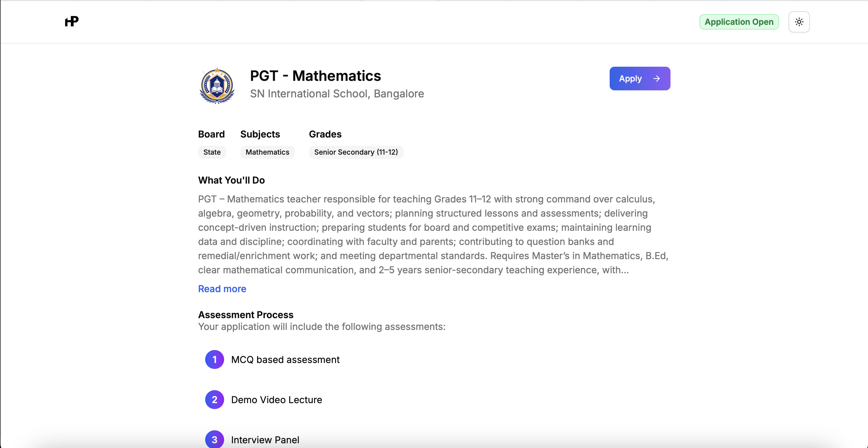Image resolution: width=868 pixels, height=448 pixels.
Task: Click the PGT - Mathematics job title
Action: pos(315,76)
